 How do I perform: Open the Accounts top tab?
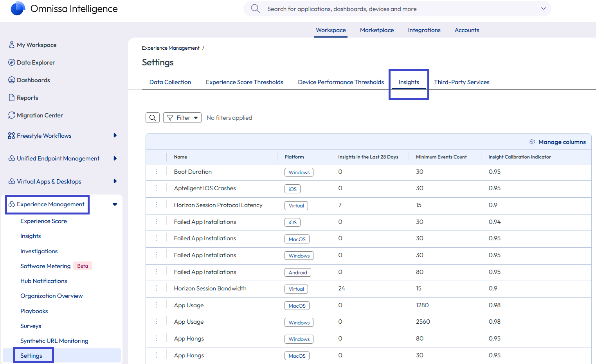(x=467, y=30)
